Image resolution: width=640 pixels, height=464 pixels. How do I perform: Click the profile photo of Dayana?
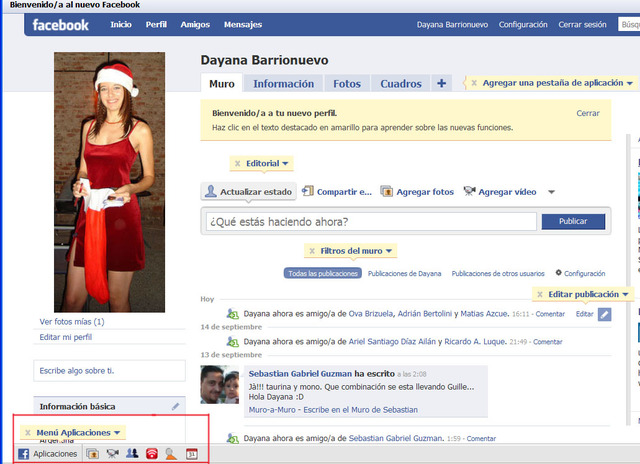[x=109, y=182]
